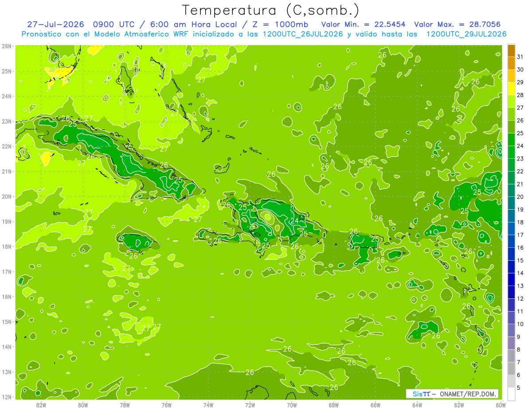532x411 pixels.
Task: Click the "66W" longitude axis label
Action: [x=376, y=405]
